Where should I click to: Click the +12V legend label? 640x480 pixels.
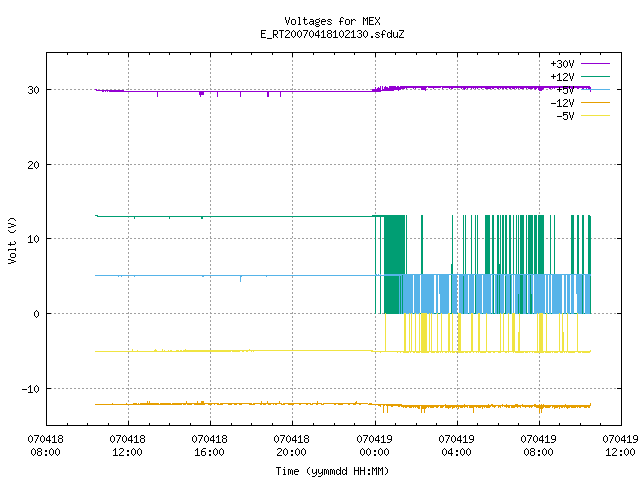(562, 77)
